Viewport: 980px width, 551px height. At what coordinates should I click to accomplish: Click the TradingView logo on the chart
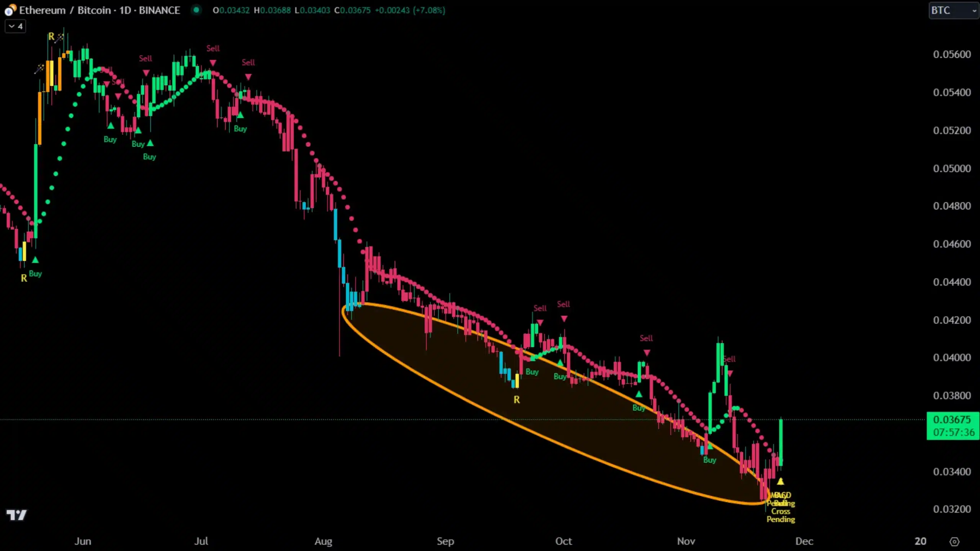(16, 515)
